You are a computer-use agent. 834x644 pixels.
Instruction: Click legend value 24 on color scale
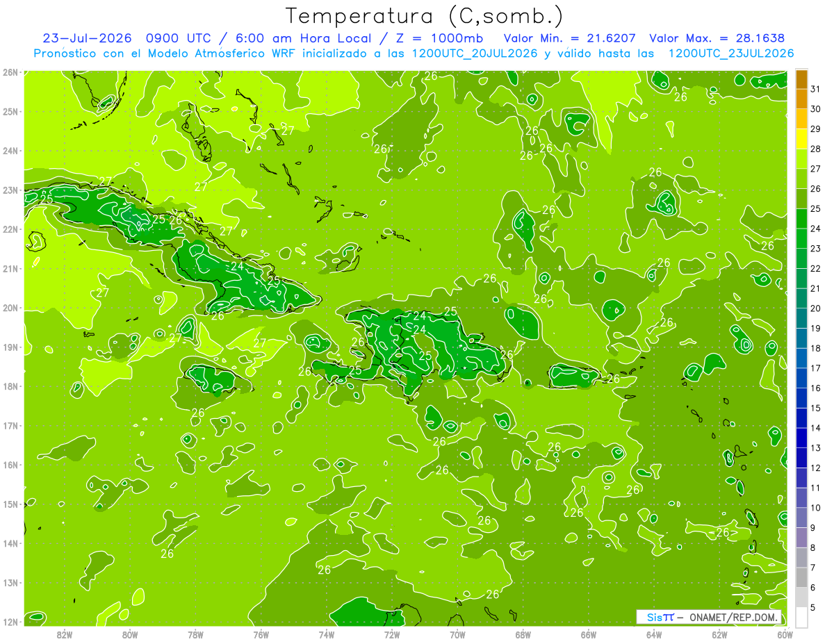tap(816, 229)
